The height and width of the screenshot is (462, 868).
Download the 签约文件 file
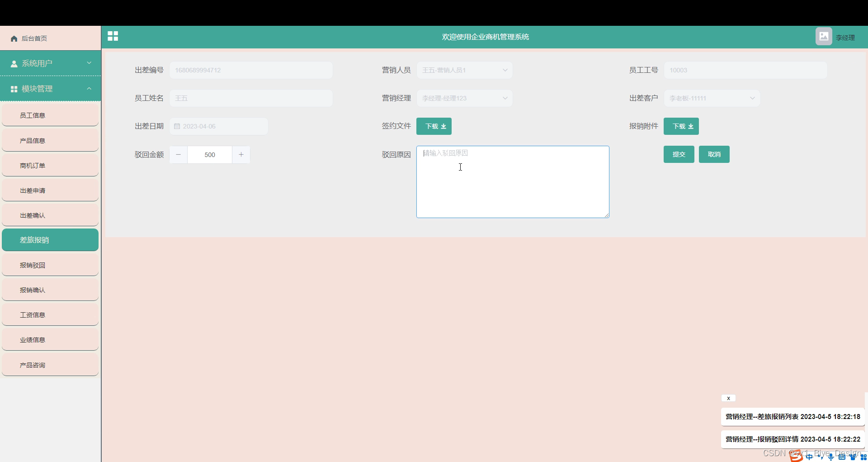434,126
